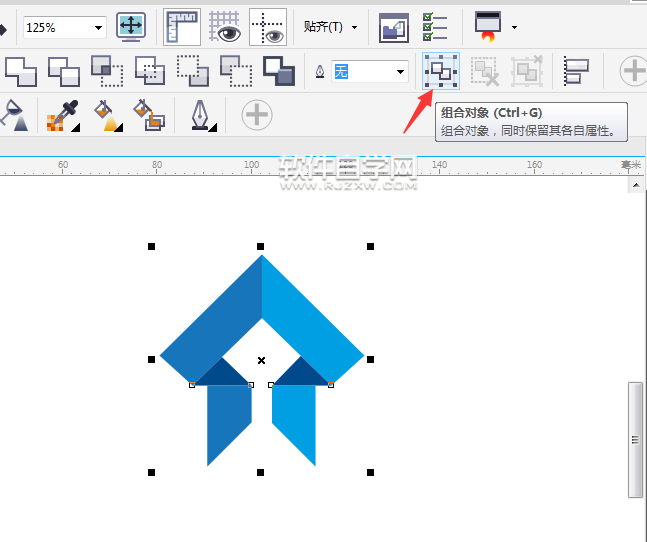Click the top-left selection handle

pos(151,247)
